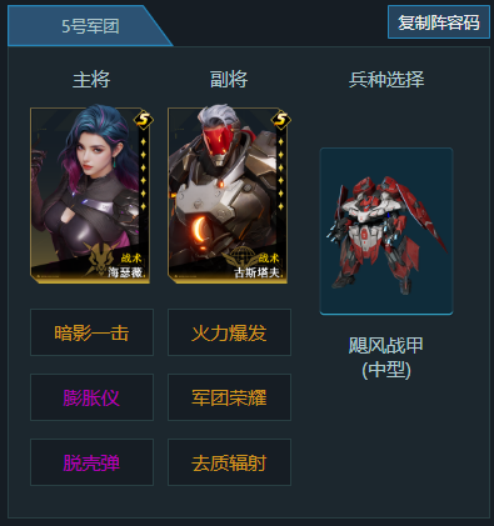Select the 古斯塔夫 deputy commander card
Screen dimensions: 494x527
pos(228,196)
